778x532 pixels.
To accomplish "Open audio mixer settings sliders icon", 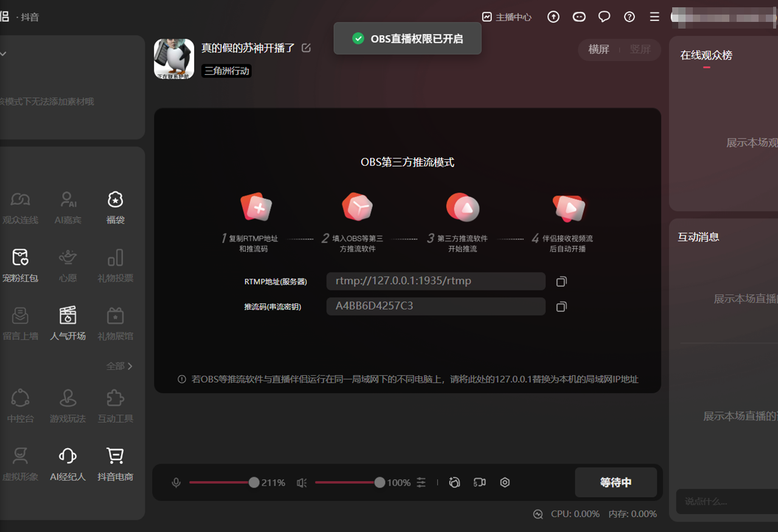I will (x=422, y=482).
